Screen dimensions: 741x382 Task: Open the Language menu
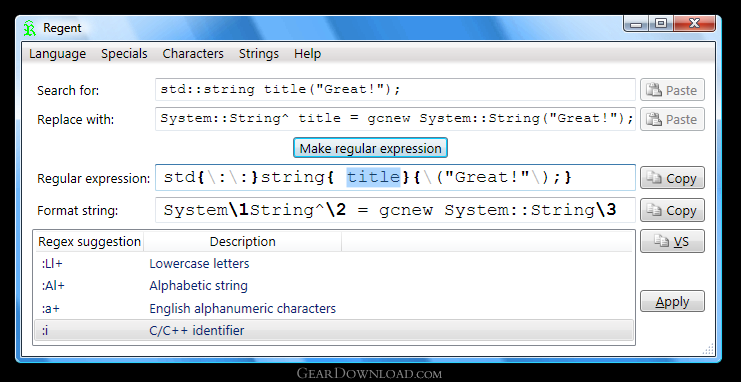click(58, 54)
